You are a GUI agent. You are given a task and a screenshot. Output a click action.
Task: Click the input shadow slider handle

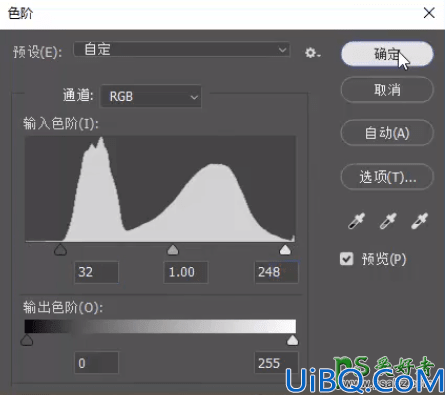(x=60, y=250)
